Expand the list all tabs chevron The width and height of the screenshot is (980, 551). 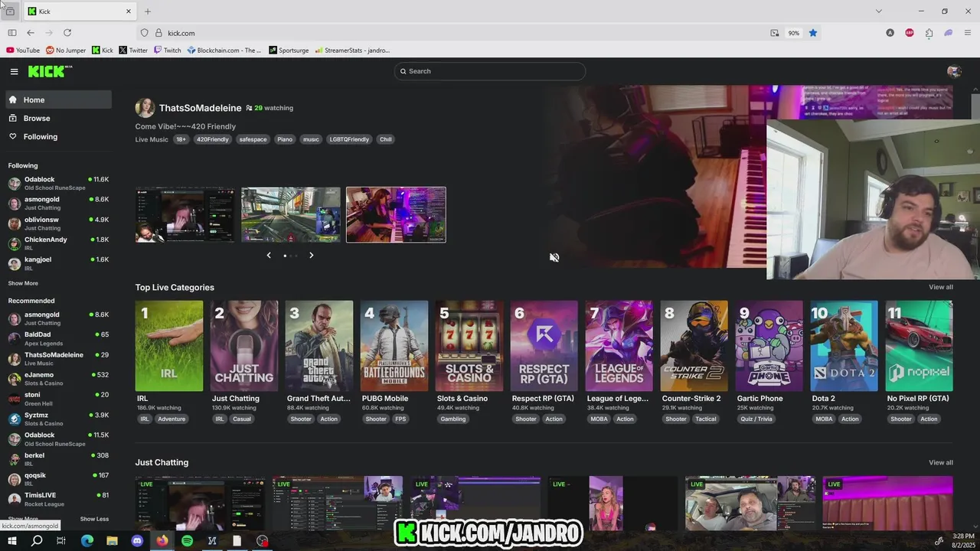[x=878, y=11]
